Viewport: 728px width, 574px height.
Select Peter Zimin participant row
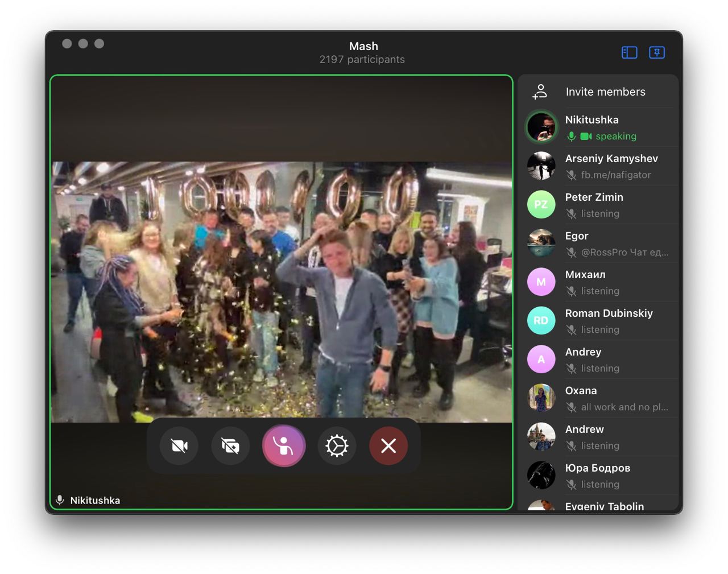[598, 205]
